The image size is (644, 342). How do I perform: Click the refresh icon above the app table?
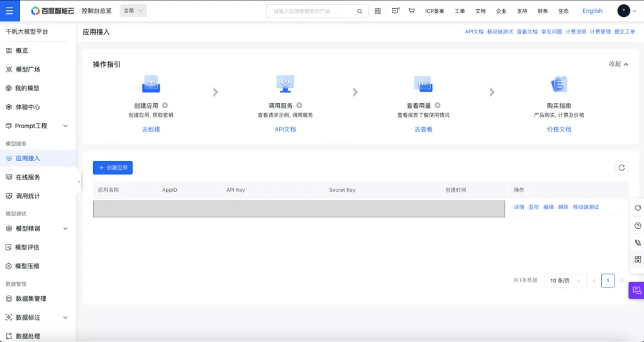[621, 167]
